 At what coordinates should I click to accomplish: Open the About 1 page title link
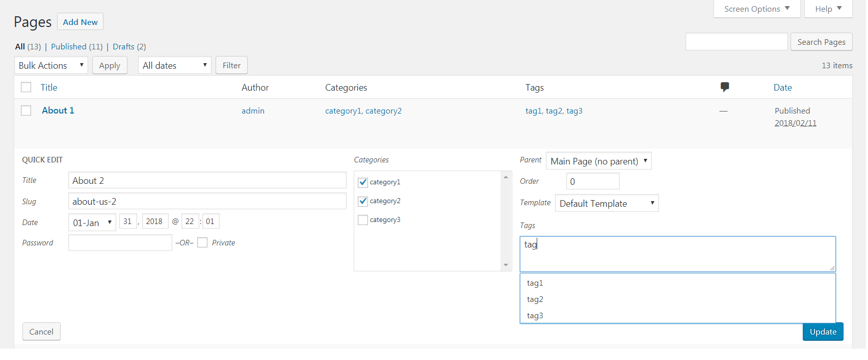pyautogui.click(x=58, y=110)
